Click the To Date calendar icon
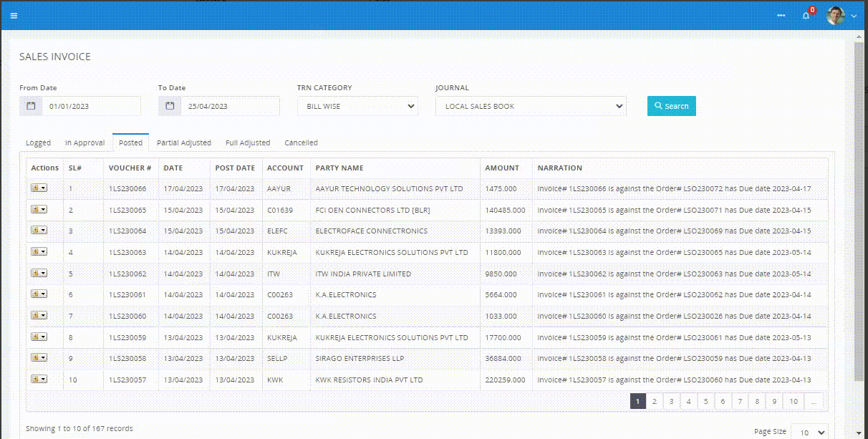Screen dimensions: 868x439 (x=170, y=106)
